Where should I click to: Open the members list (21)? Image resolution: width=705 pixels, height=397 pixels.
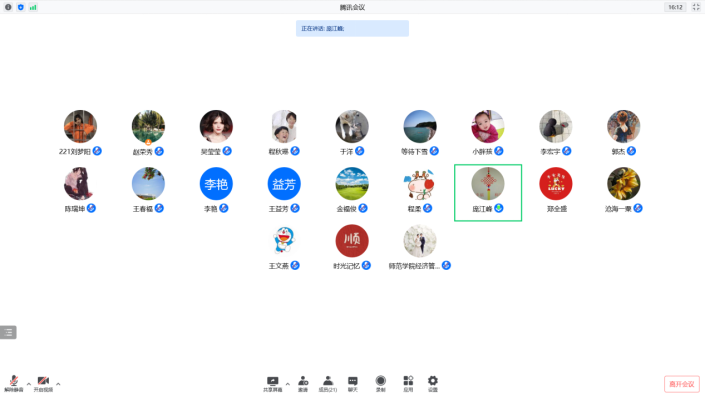(328, 384)
